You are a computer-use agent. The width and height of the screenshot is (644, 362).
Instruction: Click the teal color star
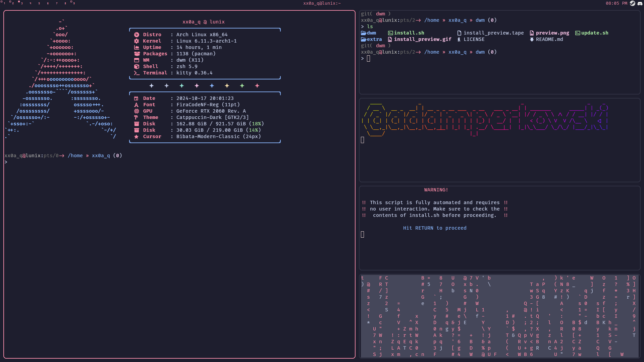[x=182, y=86]
